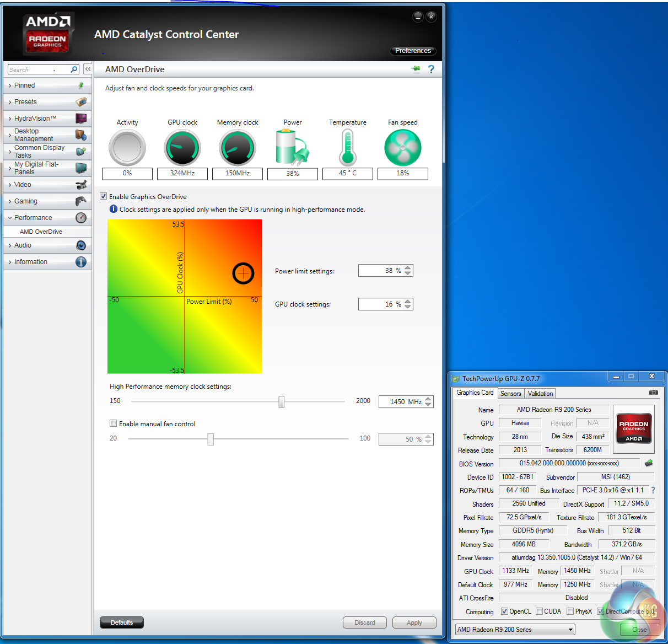Switch to GPU-Z Sensors tab
Image resolution: width=668 pixels, height=644 pixels.
point(510,394)
